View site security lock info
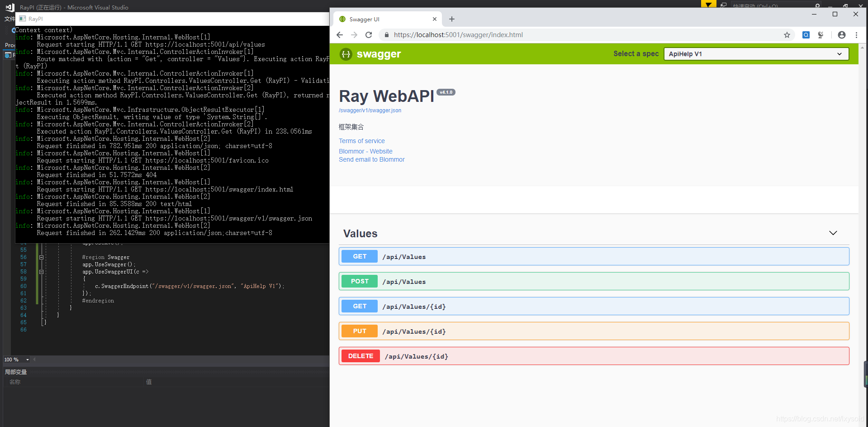 [387, 35]
